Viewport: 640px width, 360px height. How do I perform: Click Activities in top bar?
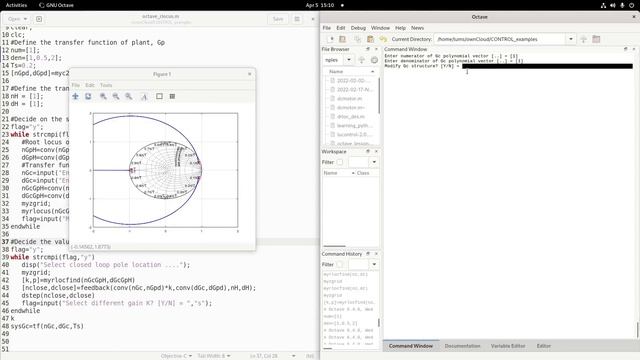[16, 5]
